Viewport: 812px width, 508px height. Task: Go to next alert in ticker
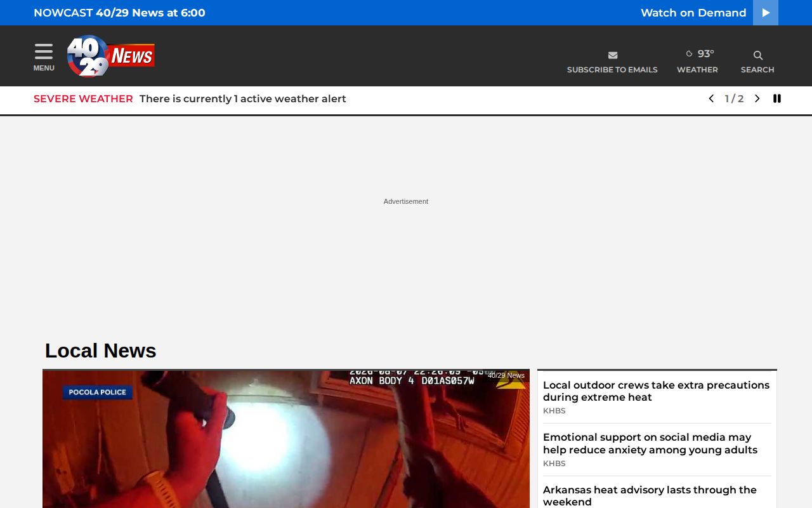[757, 98]
